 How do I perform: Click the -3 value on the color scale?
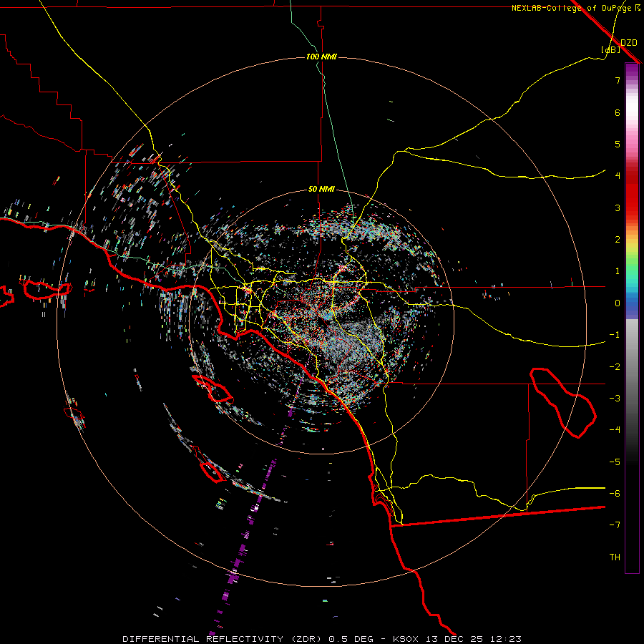[615, 399]
